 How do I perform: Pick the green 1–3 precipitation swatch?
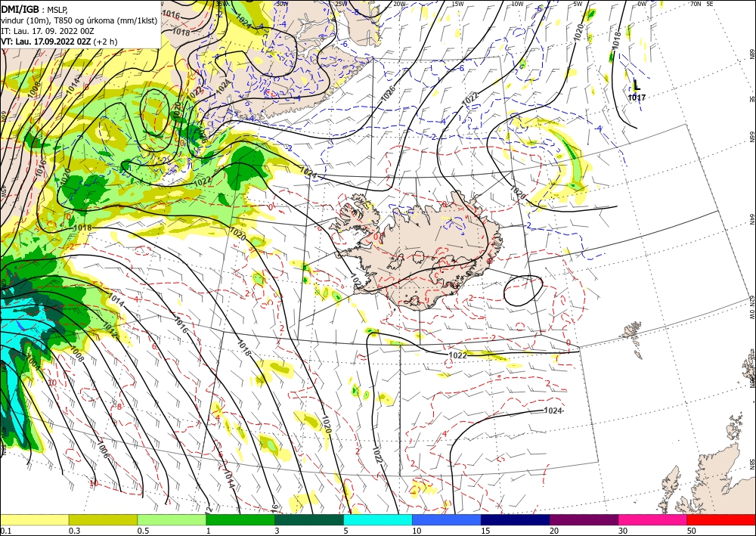(240, 519)
